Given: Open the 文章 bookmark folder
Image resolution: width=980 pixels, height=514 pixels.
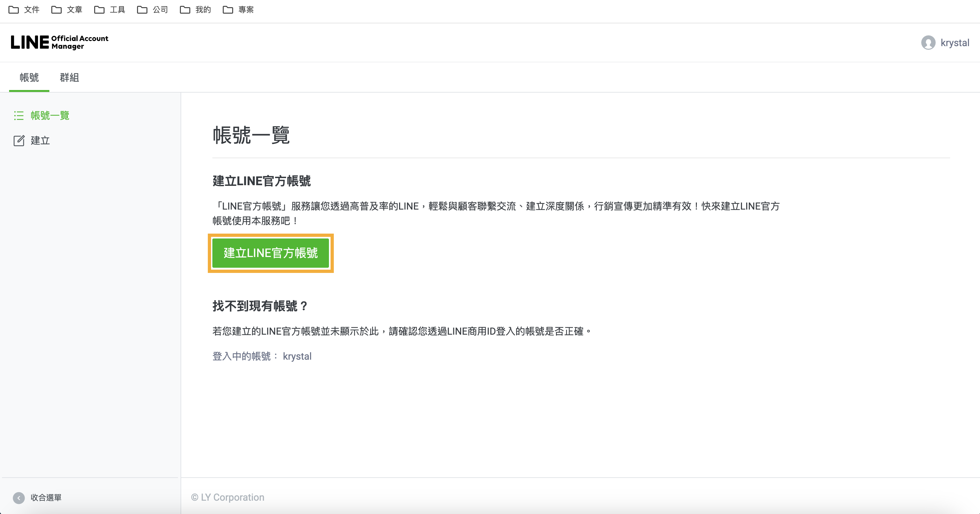Looking at the screenshot, I should coord(67,9).
